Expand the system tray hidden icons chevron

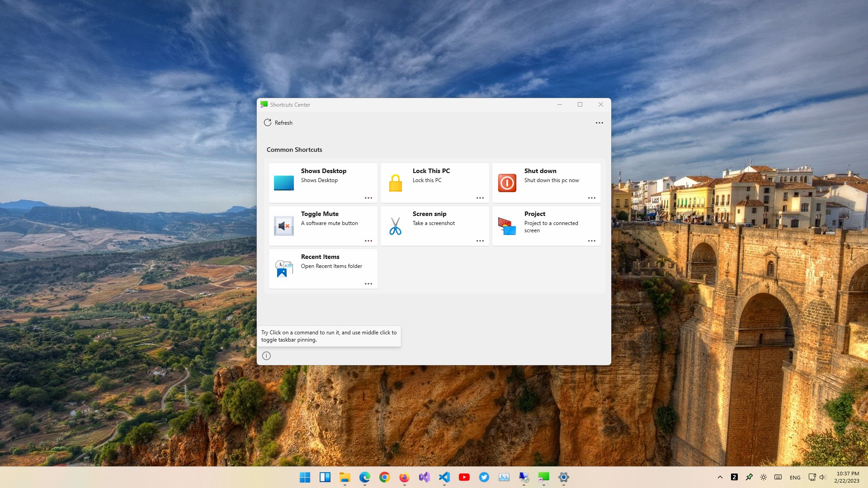[720, 477]
